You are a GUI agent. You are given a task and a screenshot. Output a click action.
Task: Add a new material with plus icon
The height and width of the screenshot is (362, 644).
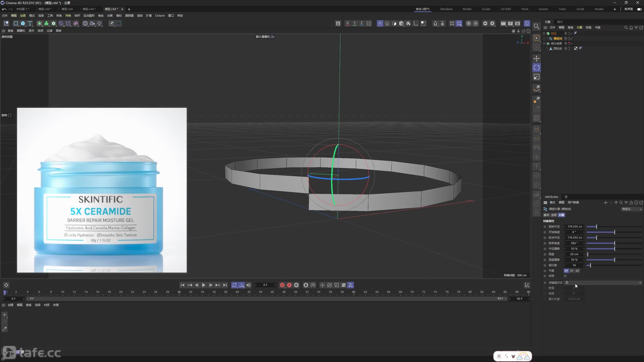coord(5,315)
